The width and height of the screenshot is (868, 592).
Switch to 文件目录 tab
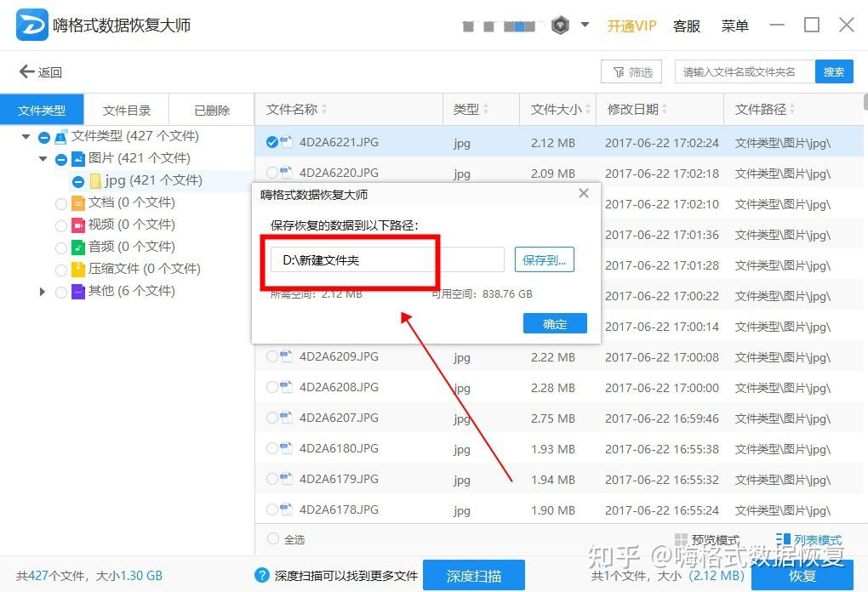tap(126, 110)
